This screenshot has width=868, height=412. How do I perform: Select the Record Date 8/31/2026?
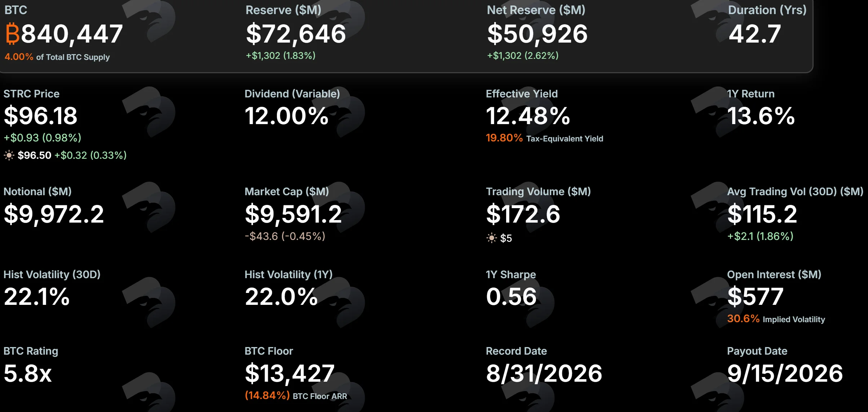click(x=544, y=373)
